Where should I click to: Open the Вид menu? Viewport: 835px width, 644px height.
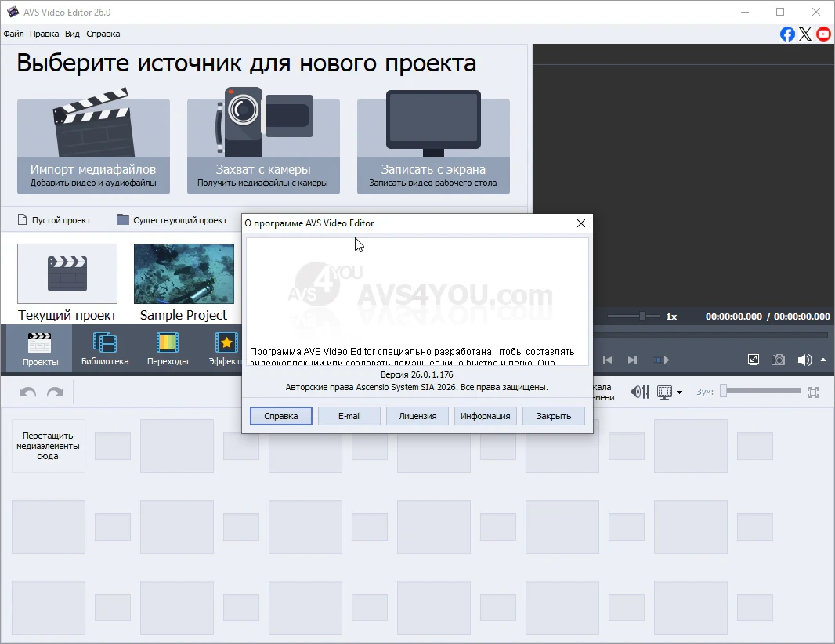click(x=72, y=34)
